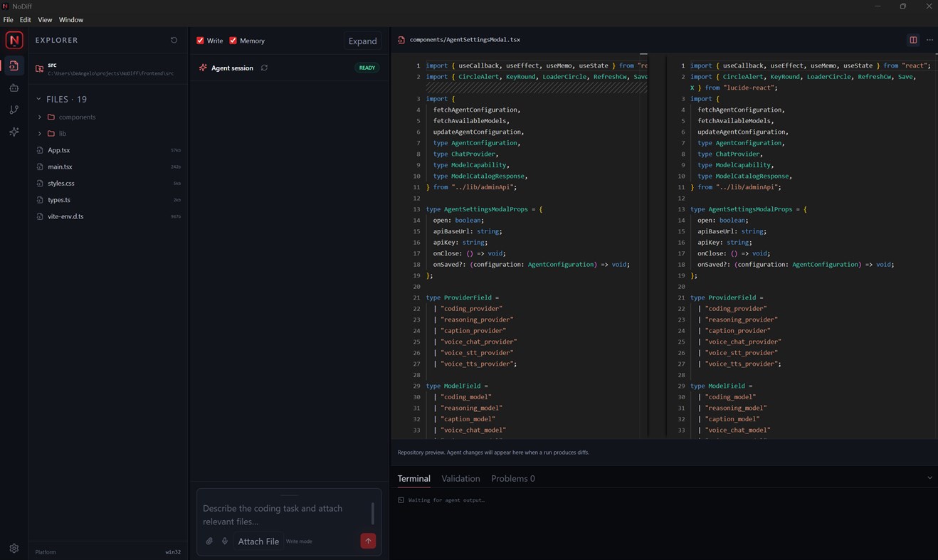Open settings gear at bottom left
The width and height of the screenshot is (938, 560).
[x=14, y=549]
